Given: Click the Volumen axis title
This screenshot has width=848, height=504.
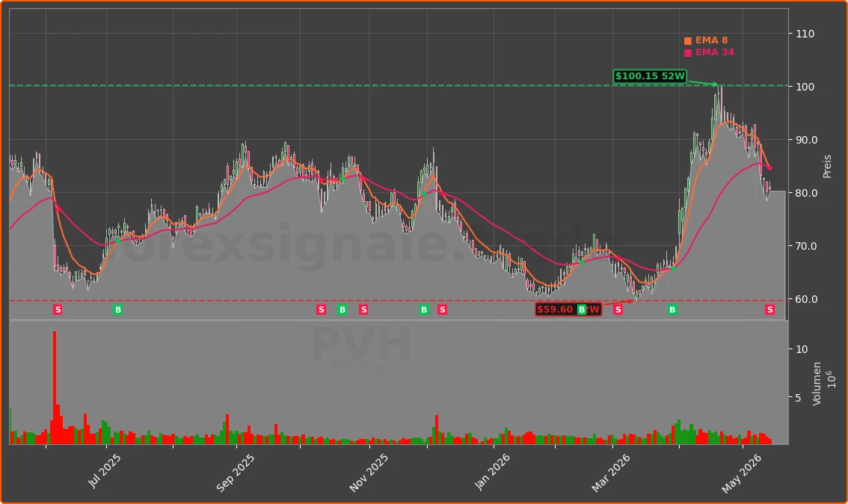Looking at the screenshot, I should 817,384.
